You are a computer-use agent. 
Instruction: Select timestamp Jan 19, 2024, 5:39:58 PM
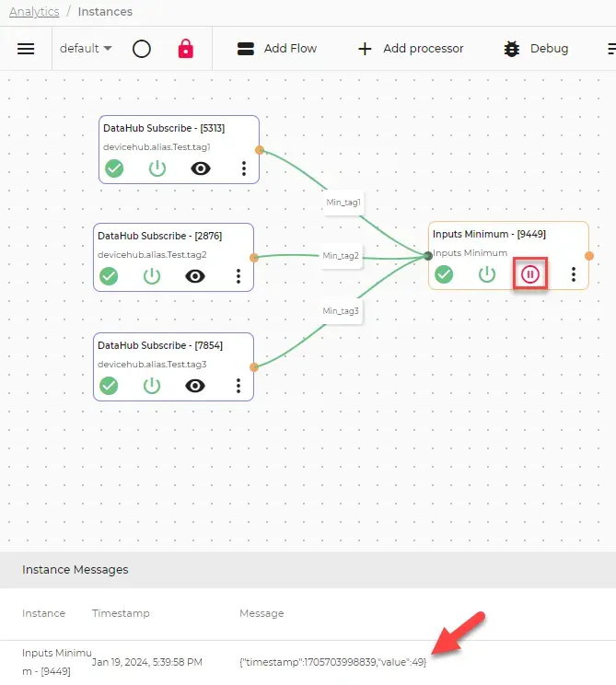(147, 662)
